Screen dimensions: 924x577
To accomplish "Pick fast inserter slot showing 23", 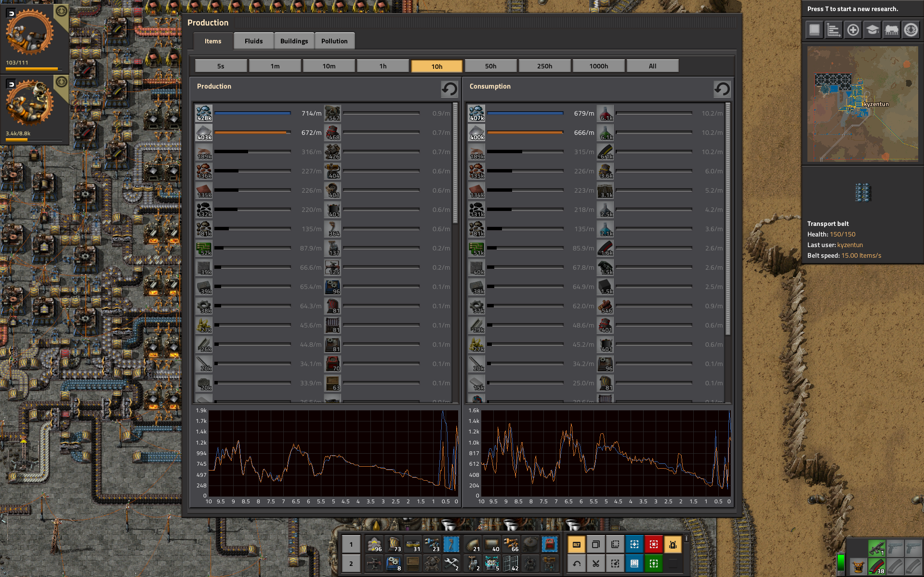I will point(432,545).
